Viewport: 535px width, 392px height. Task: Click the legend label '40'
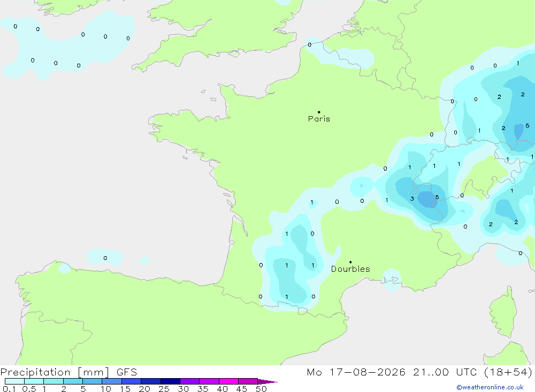coord(223,389)
